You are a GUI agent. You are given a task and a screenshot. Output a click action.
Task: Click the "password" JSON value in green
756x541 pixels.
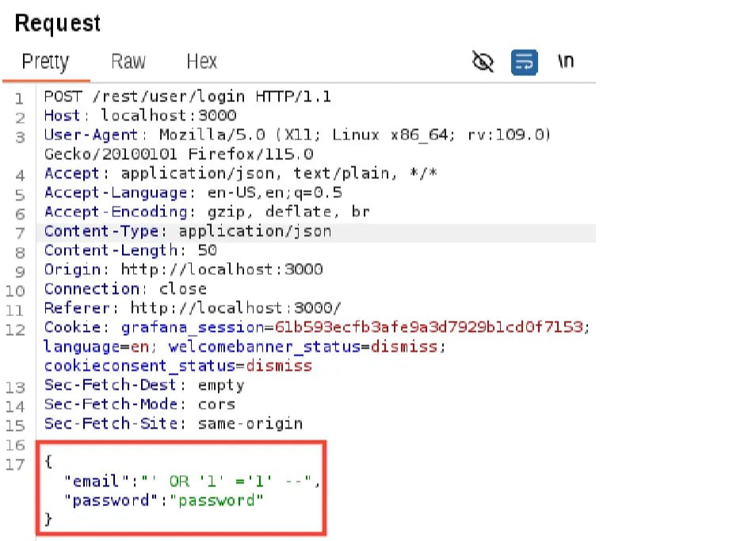(x=217, y=501)
